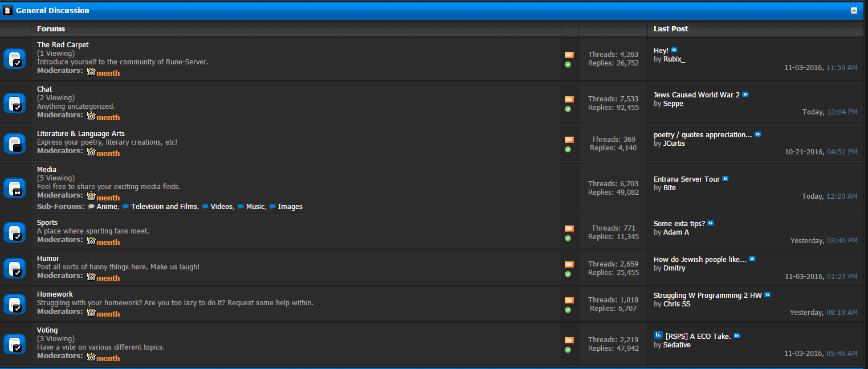The height and width of the screenshot is (369, 868).
Task: Open the Sports forum
Action: point(47,222)
